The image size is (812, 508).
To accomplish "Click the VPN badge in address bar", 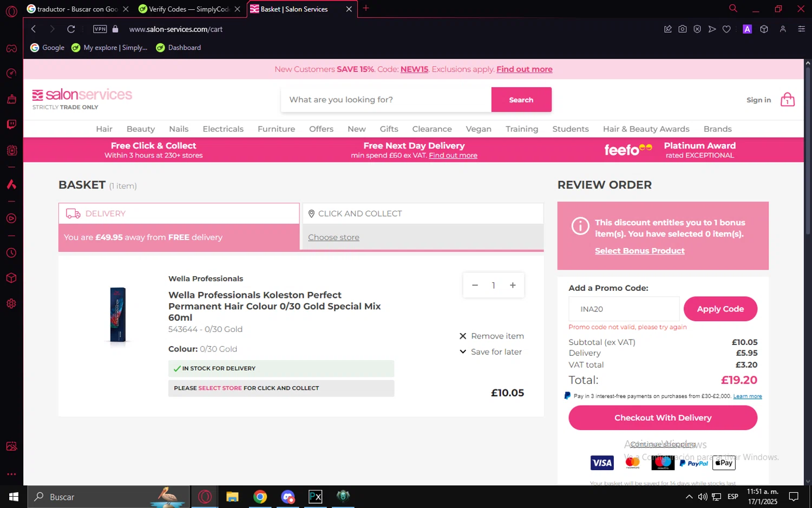I will pyautogui.click(x=100, y=29).
